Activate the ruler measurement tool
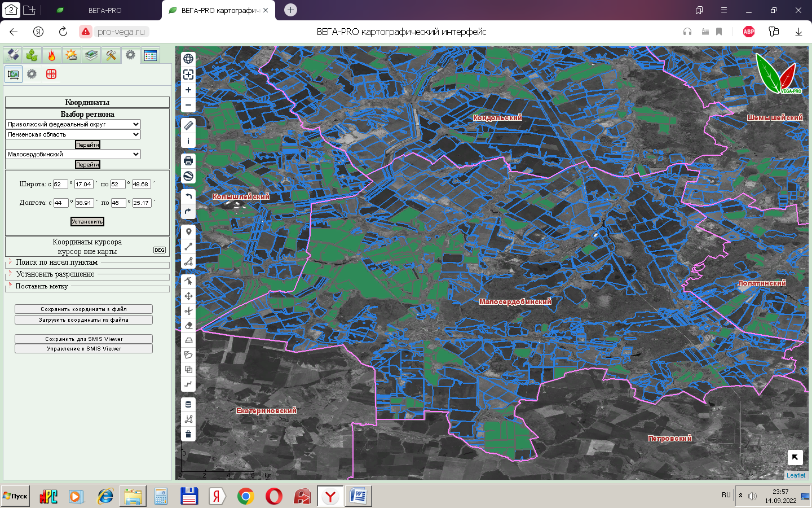The height and width of the screenshot is (508, 812). coord(188,125)
